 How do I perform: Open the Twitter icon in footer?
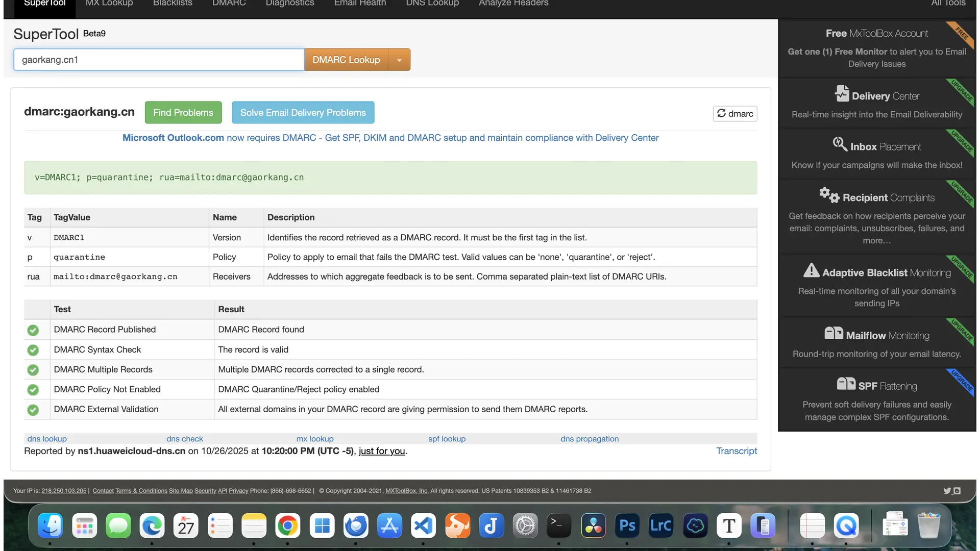pos(947,491)
